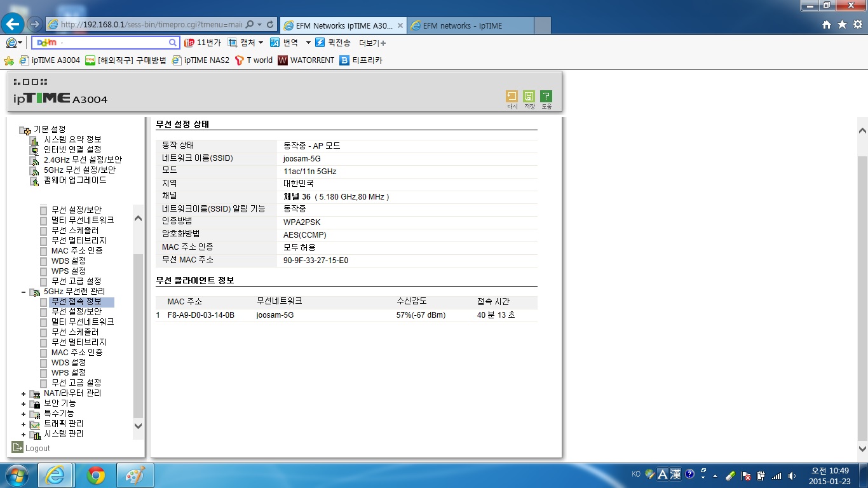Image resolution: width=868 pixels, height=488 pixels.
Task: Select 무선 접속 정보 under 5GHz 무선랜 관리
Action: click(x=76, y=302)
